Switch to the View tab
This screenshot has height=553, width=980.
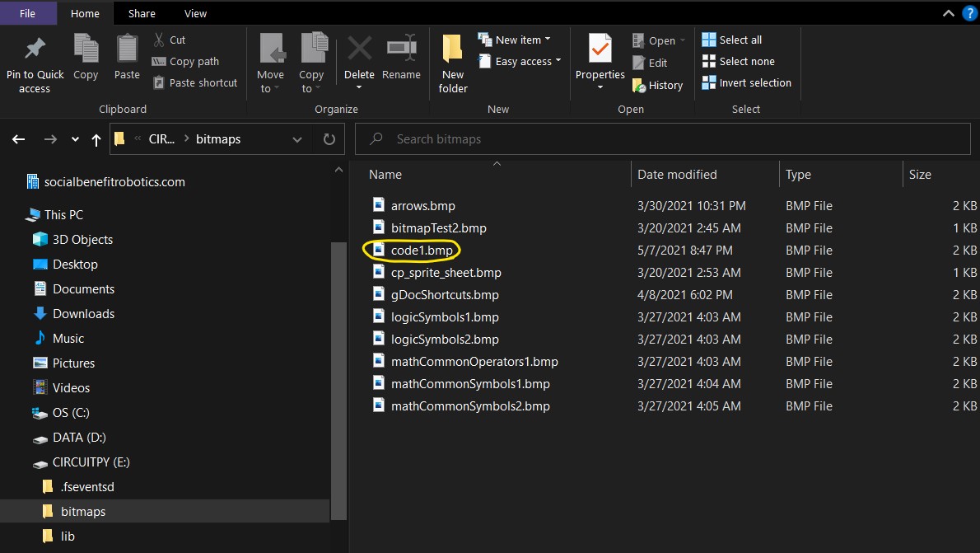pyautogui.click(x=196, y=13)
